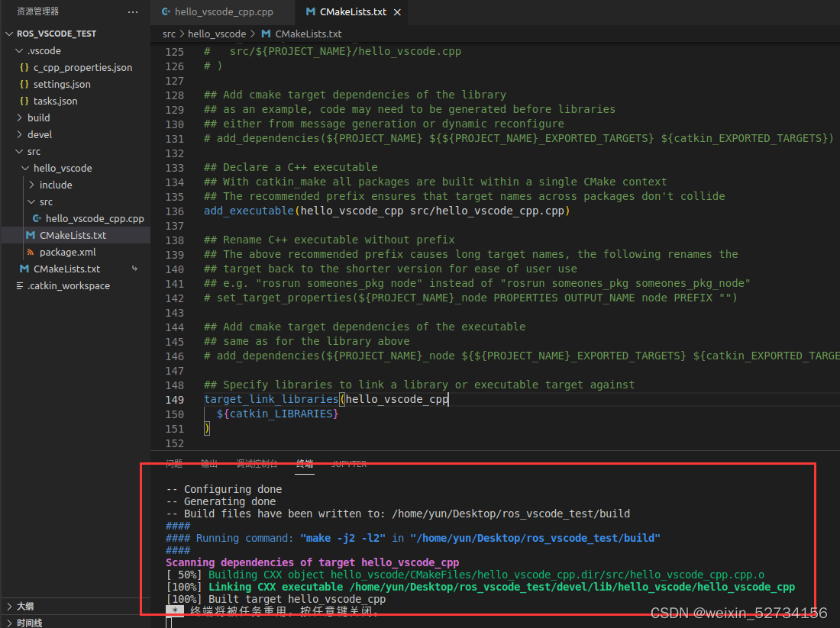Expand the 时间线 timeline panel

[x=29, y=623]
